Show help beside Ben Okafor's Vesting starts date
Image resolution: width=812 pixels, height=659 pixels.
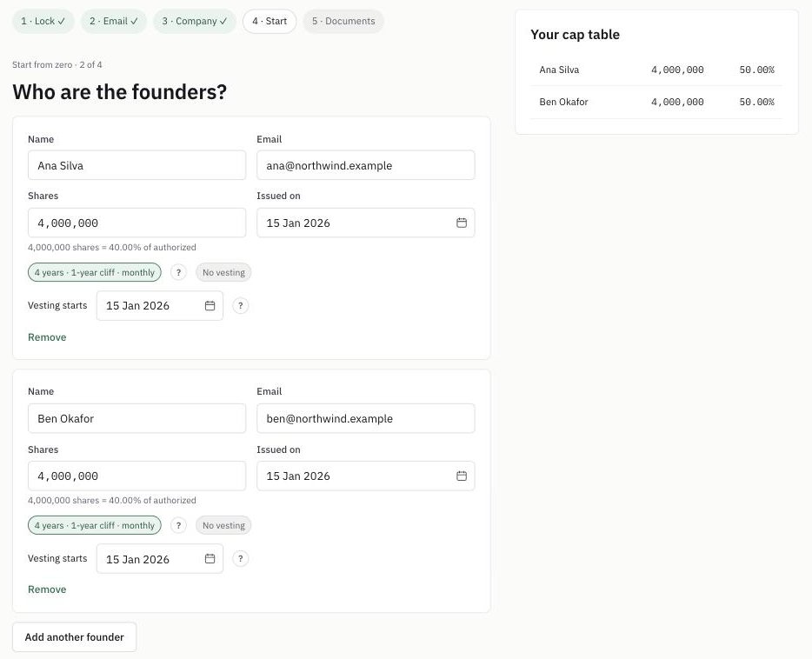(240, 558)
